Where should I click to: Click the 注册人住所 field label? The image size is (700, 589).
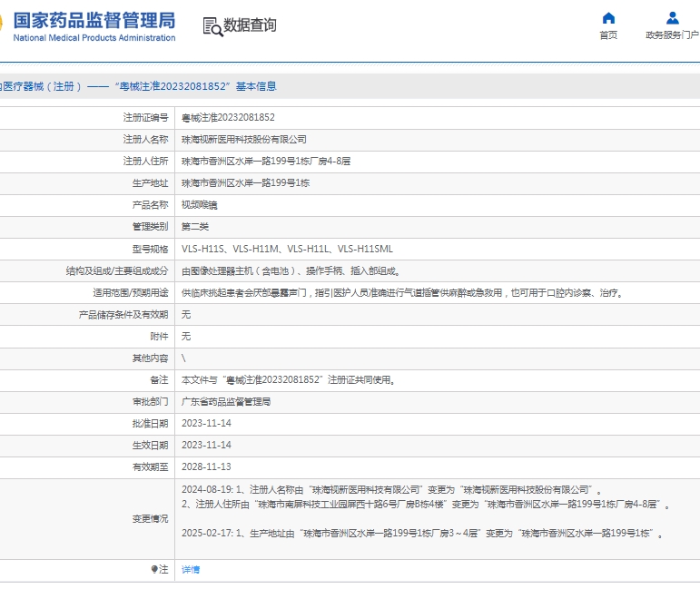point(145,162)
